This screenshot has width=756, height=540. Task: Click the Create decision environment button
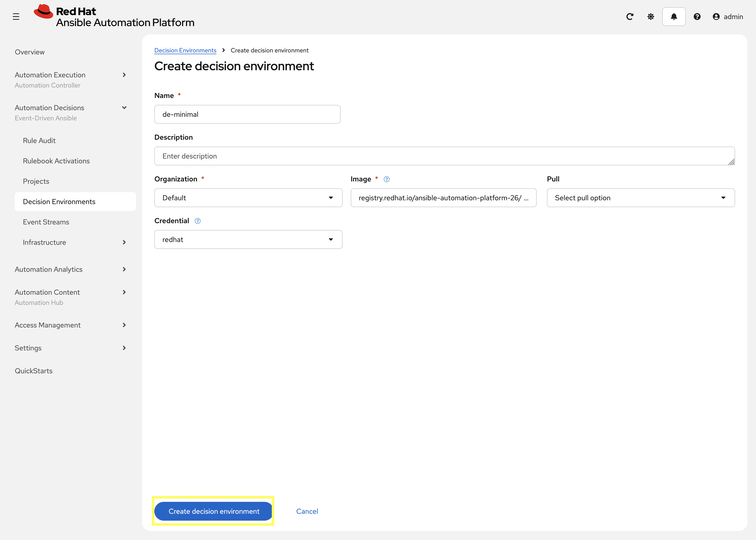(x=213, y=511)
